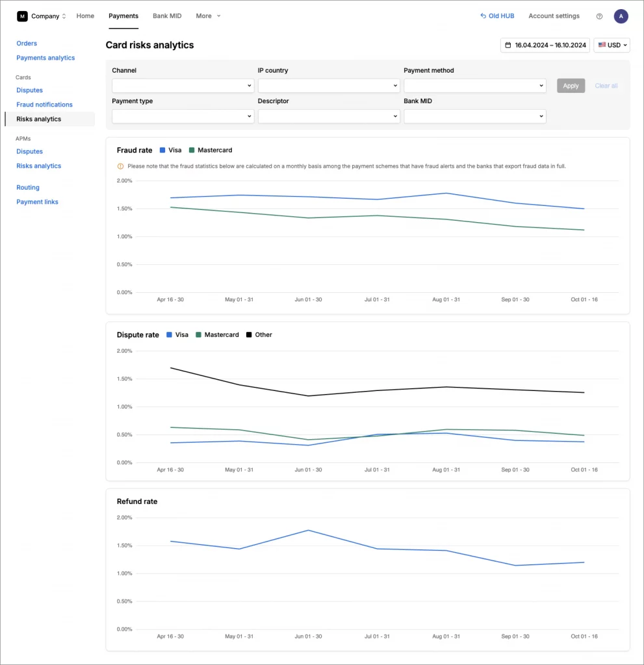
Task: Click the company switcher chevron icon
Action: click(x=65, y=16)
